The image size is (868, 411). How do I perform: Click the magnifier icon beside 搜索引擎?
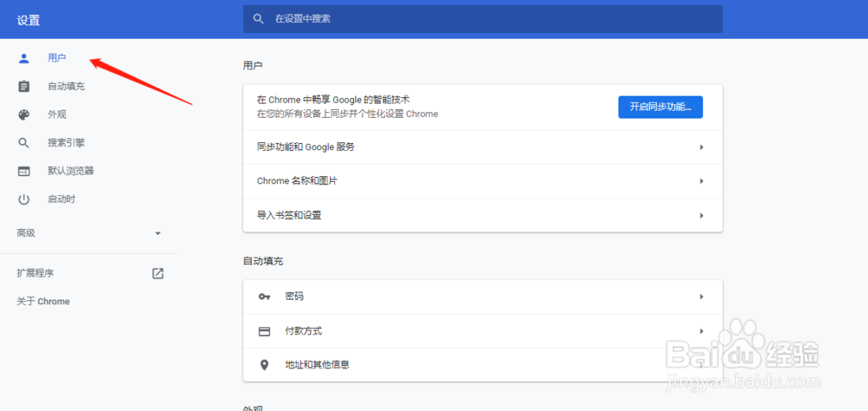23,143
